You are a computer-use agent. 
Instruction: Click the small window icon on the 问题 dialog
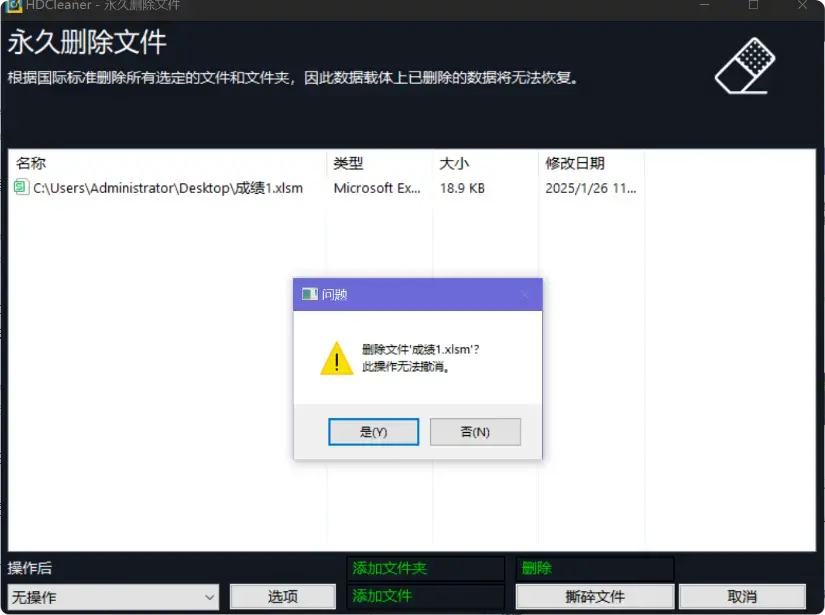pyautogui.click(x=308, y=293)
